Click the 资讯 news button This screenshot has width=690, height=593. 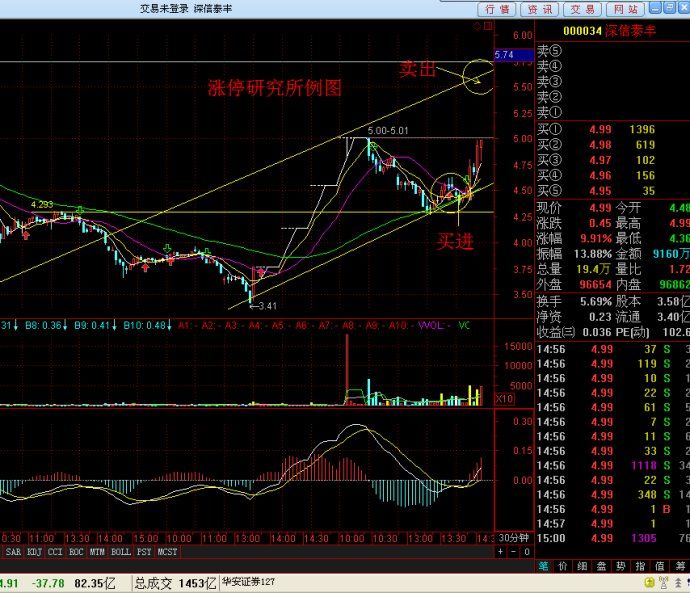click(540, 9)
